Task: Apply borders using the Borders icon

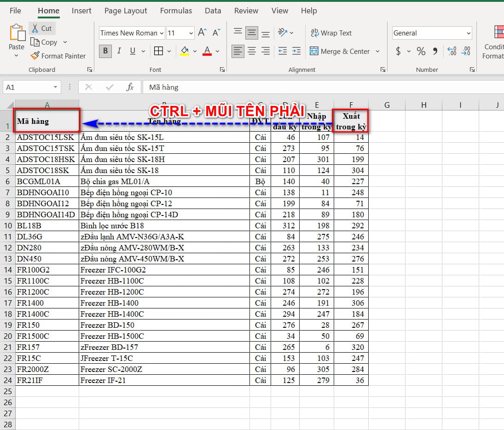Action: [x=158, y=51]
